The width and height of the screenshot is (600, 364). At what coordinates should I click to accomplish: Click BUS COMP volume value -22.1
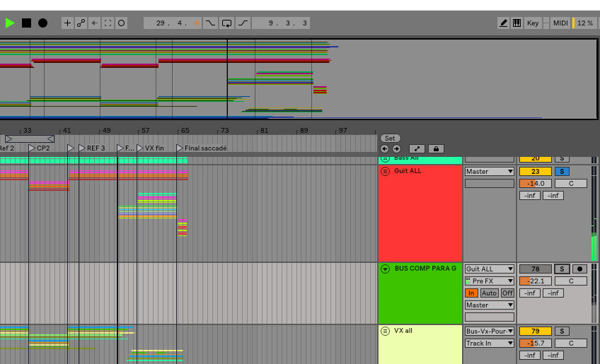tap(536, 281)
